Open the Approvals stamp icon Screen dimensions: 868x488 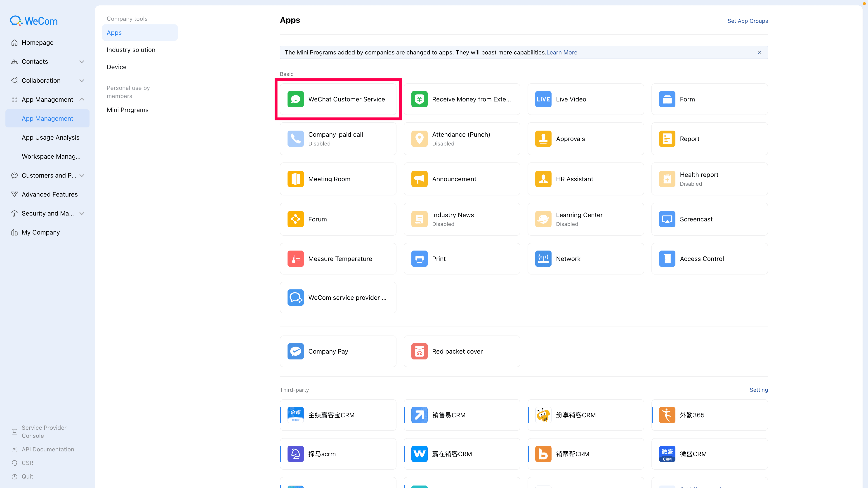click(x=543, y=139)
